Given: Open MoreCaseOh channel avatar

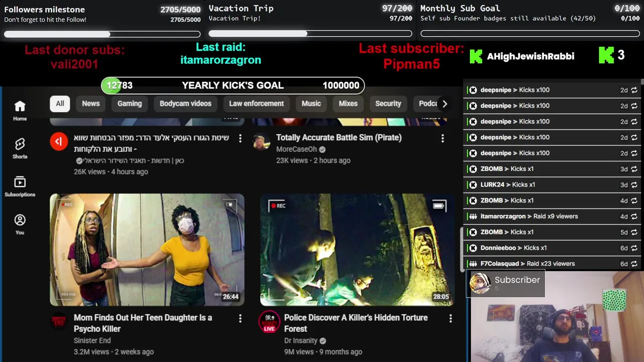Looking at the screenshot, I should point(261,142).
